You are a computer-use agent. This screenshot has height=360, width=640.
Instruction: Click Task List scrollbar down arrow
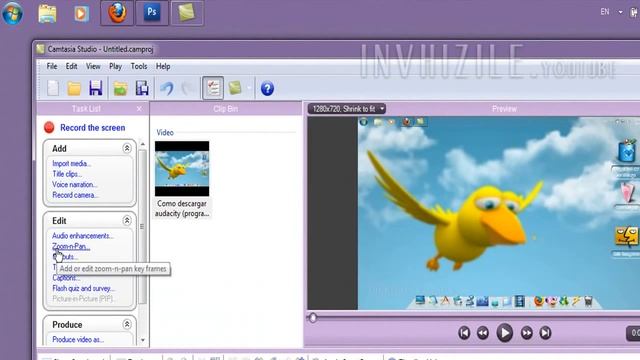(142, 340)
